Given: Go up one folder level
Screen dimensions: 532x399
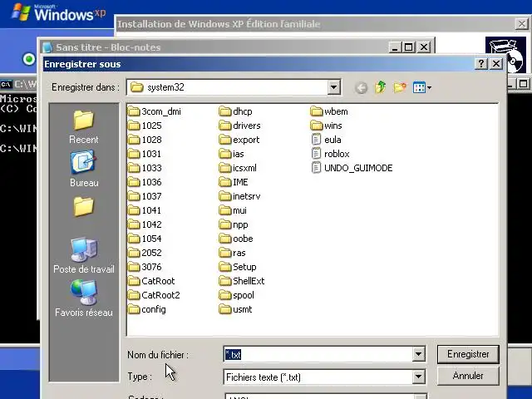Looking at the screenshot, I should tap(381, 87).
